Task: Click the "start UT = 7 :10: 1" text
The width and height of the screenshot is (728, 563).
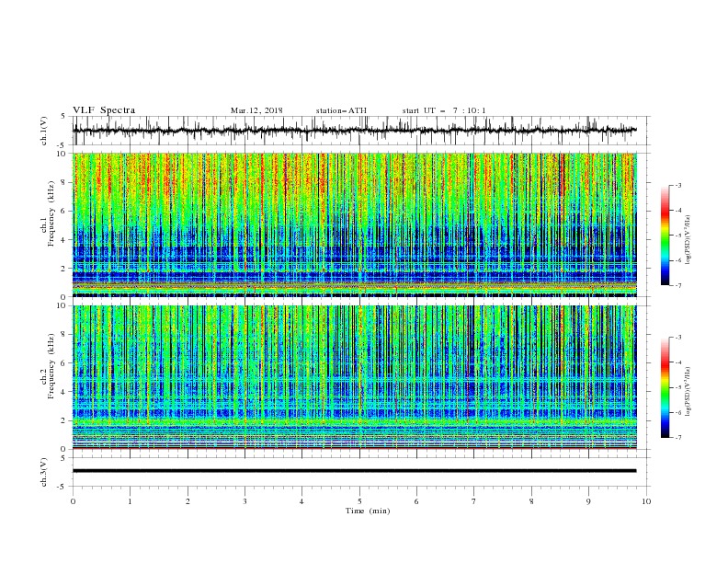Action: (444, 110)
